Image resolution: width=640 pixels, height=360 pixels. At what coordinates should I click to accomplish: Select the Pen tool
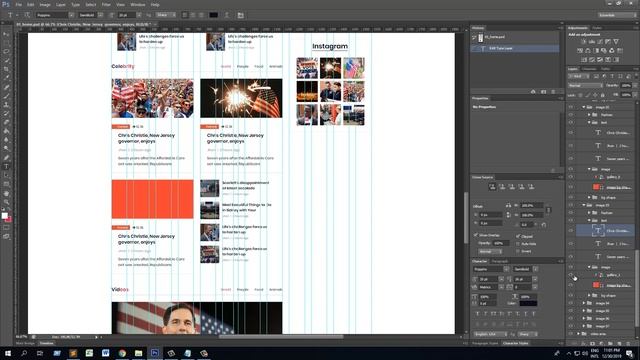(6, 158)
